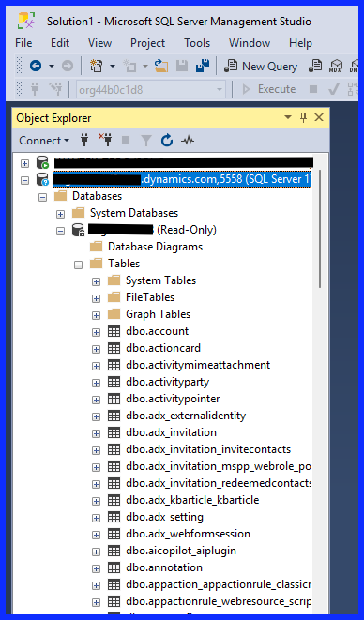364x620 pixels.
Task: Open the Project menu
Action: [147, 43]
